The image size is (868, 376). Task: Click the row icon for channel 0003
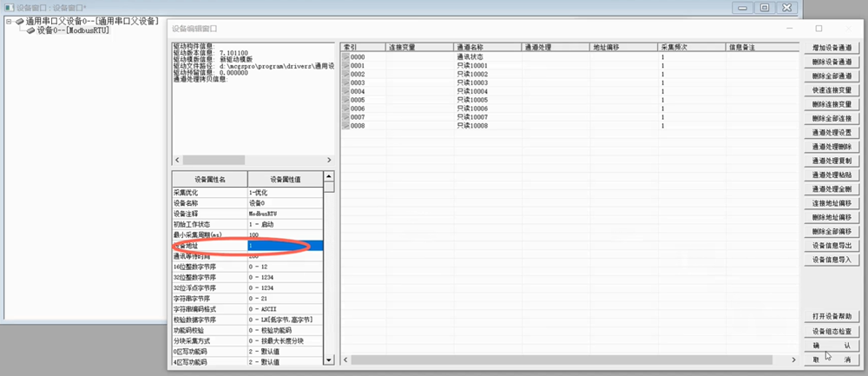click(345, 82)
